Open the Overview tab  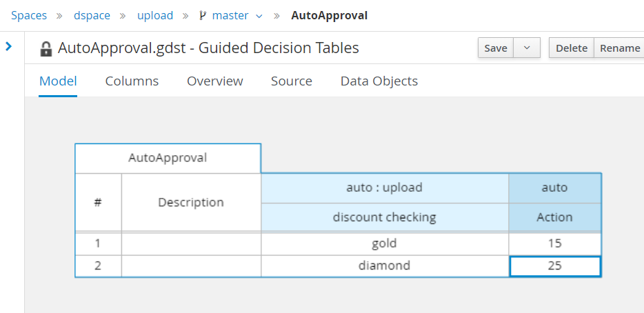click(x=215, y=81)
